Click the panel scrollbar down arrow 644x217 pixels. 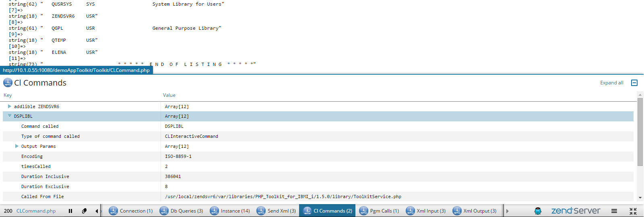tap(640, 198)
